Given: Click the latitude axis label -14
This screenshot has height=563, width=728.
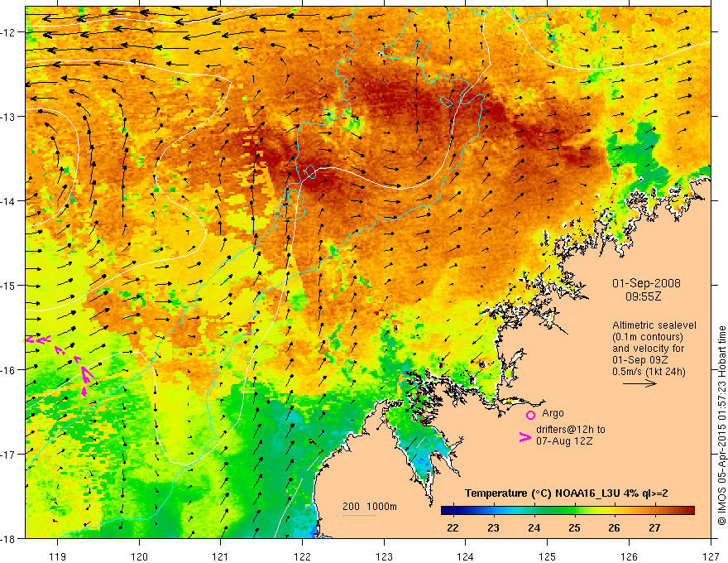Looking at the screenshot, I should point(9,201).
